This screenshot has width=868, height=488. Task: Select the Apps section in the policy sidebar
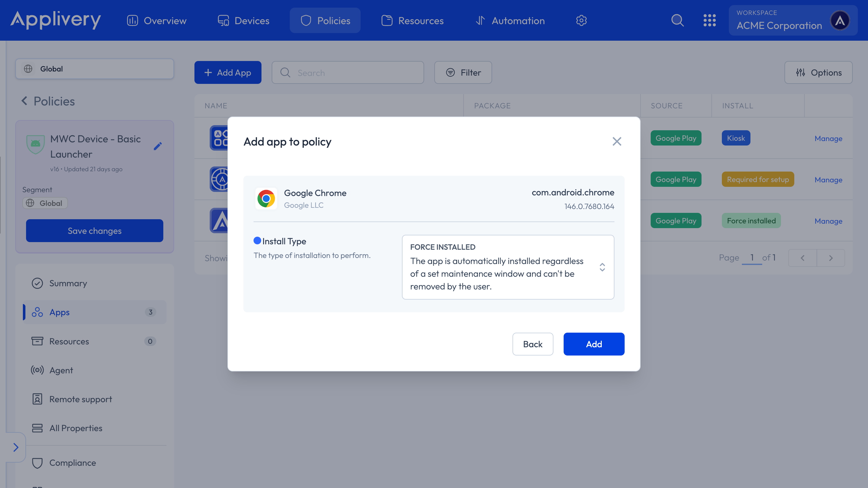(x=59, y=312)
